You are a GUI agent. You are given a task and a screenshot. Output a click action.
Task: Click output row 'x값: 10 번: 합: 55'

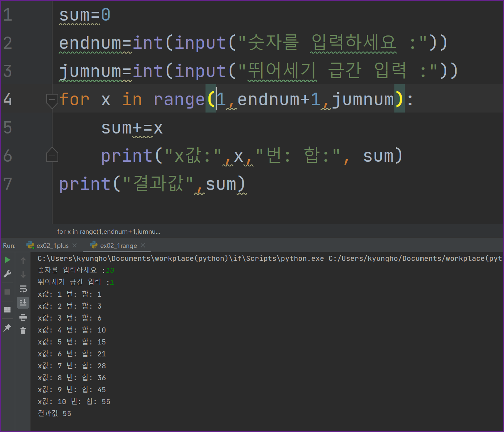74,402
